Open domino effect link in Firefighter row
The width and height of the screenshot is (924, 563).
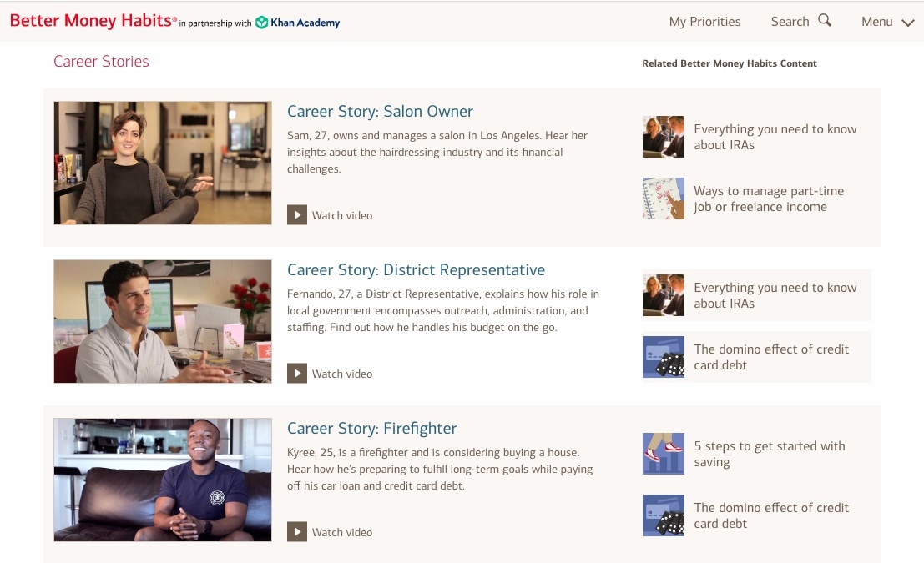click(771, 515)
